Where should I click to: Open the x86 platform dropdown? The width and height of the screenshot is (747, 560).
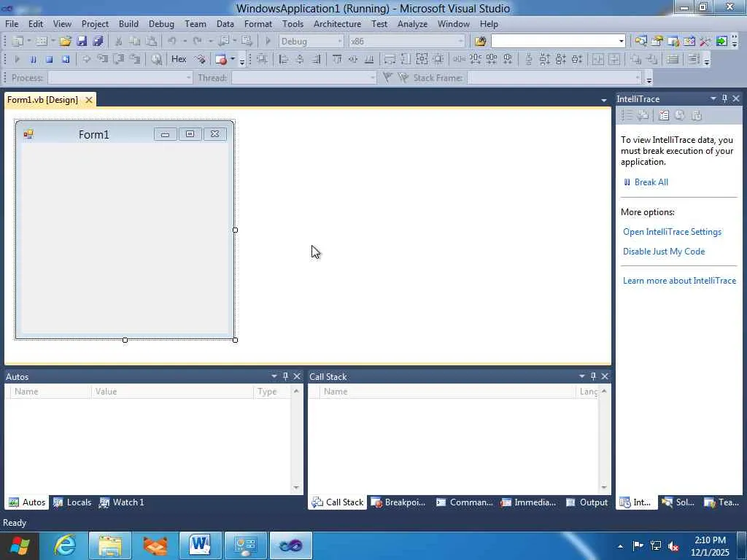tap(460, 42)
